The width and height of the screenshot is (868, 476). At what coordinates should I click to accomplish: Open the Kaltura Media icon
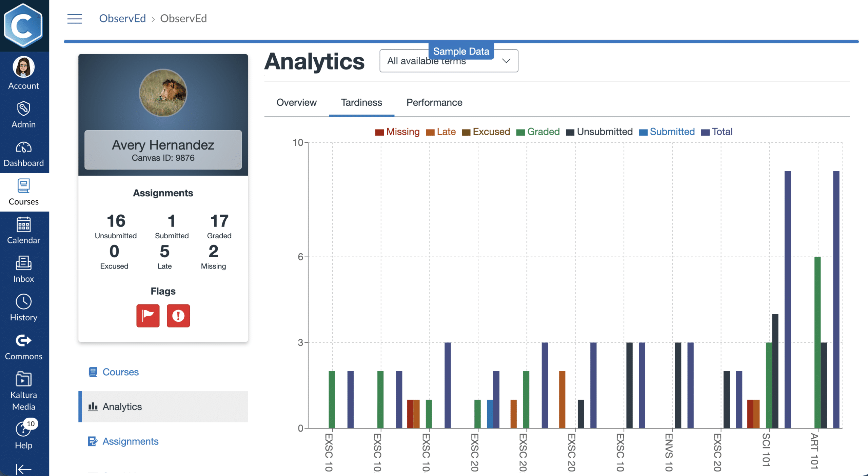click(x=23, y=379)
